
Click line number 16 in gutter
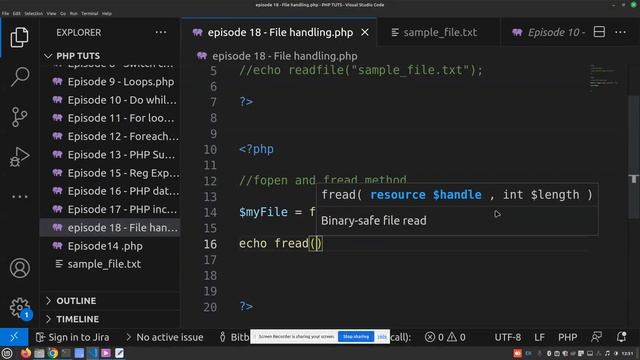[210, 244]
